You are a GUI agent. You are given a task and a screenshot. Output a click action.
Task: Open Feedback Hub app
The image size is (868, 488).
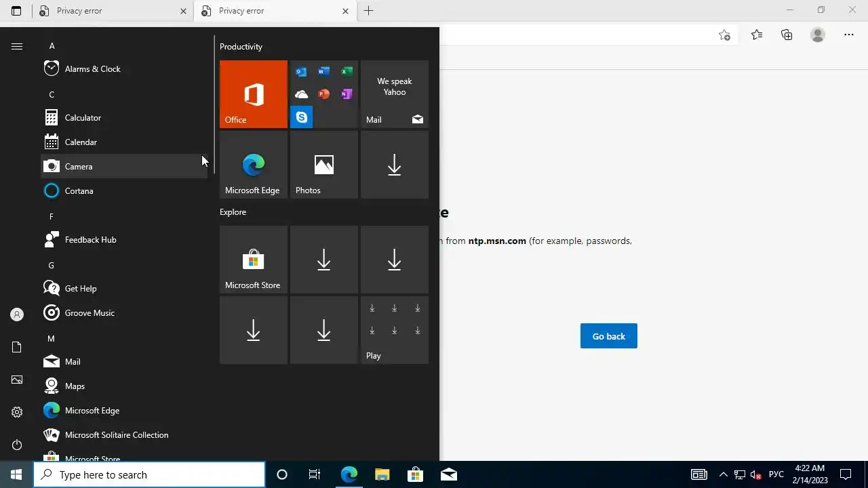coord(124,239)
